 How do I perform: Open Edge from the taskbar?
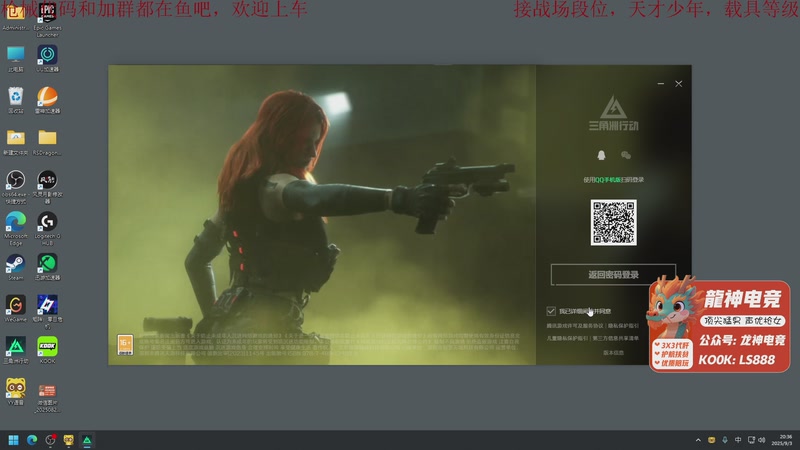click(x=32, y=440)
